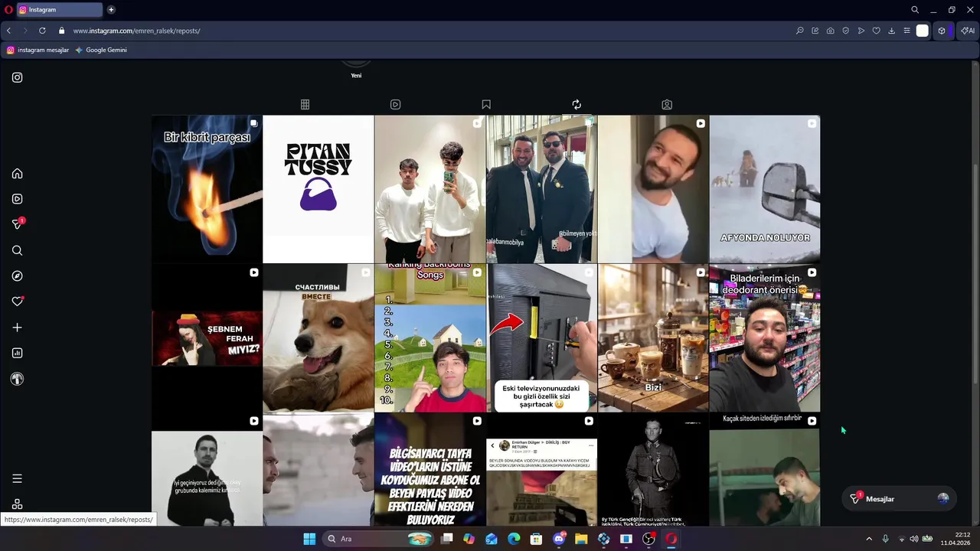Open Opera easy setup sliders icon
This screenshot has height=551, width=980.
[906, 31]
